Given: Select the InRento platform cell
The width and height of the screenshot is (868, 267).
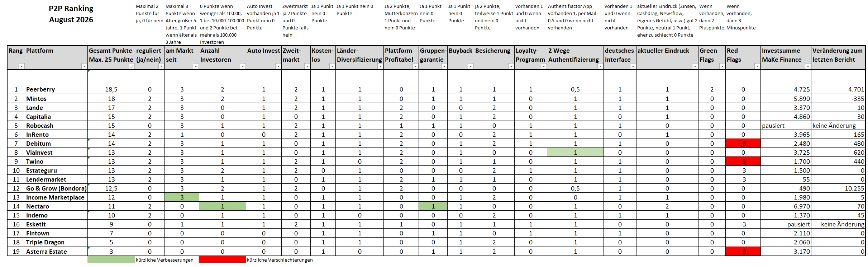Looking at the screenshot, I should 56,135.
